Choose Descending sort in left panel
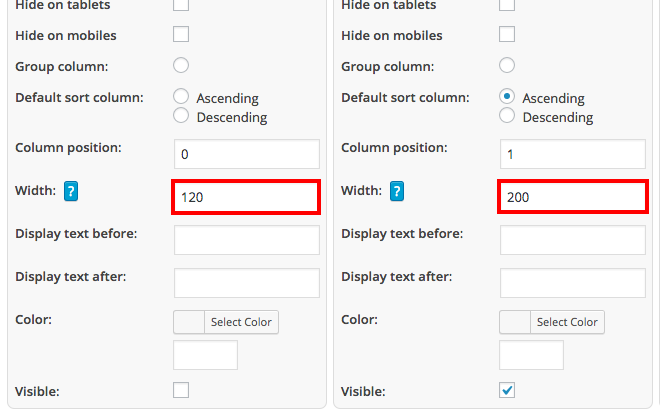660x414 pixels. click(x=181, y=115)
